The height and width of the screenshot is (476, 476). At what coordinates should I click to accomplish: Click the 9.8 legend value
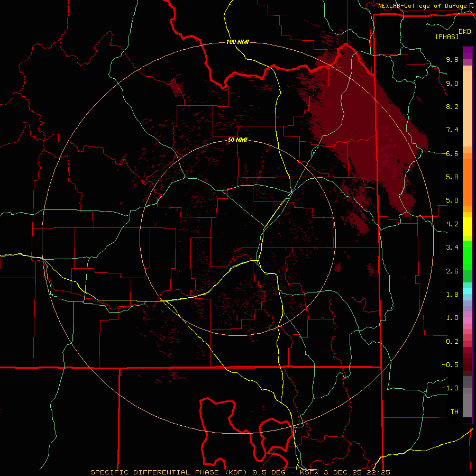coord(452,59)
